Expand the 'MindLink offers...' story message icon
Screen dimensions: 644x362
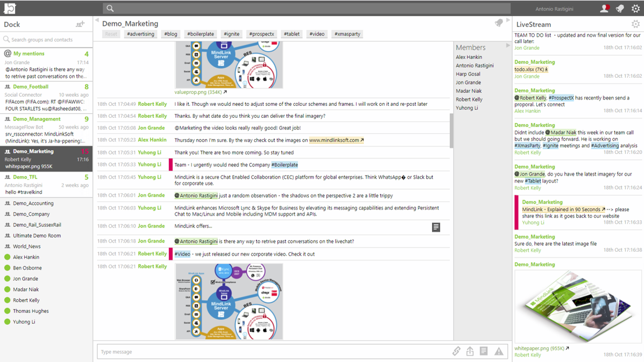pyautogui.click(x=436, y=227)
